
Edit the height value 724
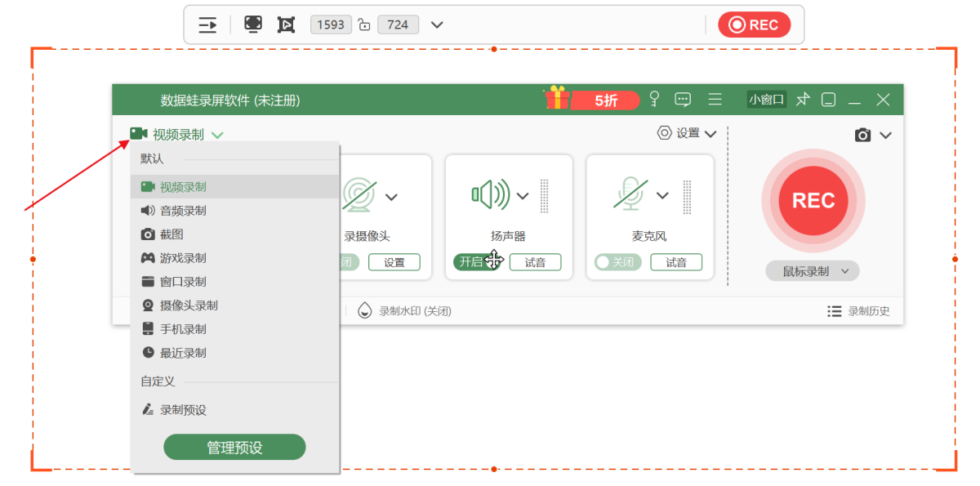398,25
